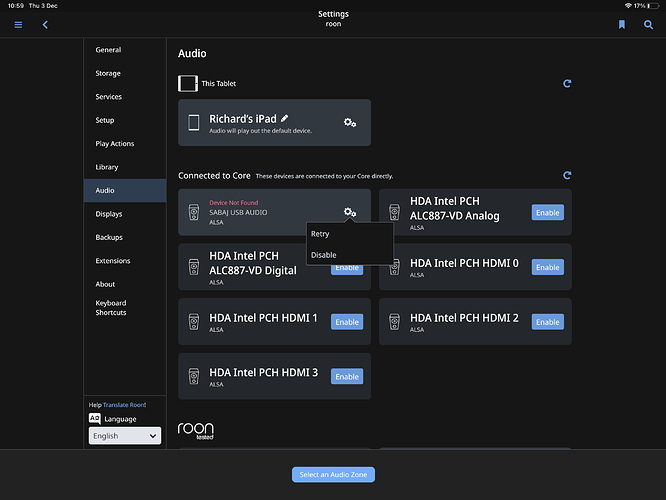Open the Extensions settings section
666x500 pixels.
125,260
